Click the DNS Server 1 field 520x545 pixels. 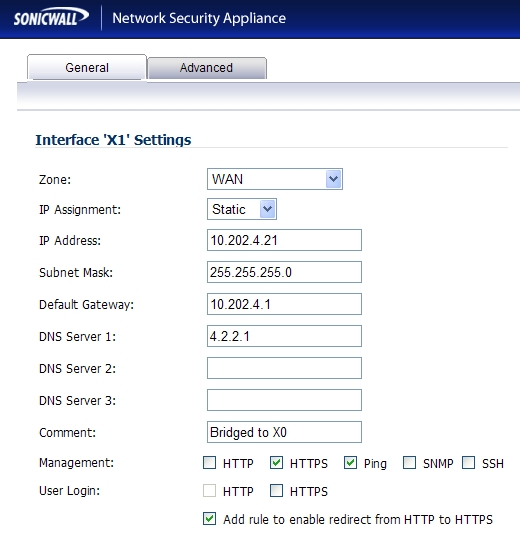pyautogui.click(x=284, y=336)
